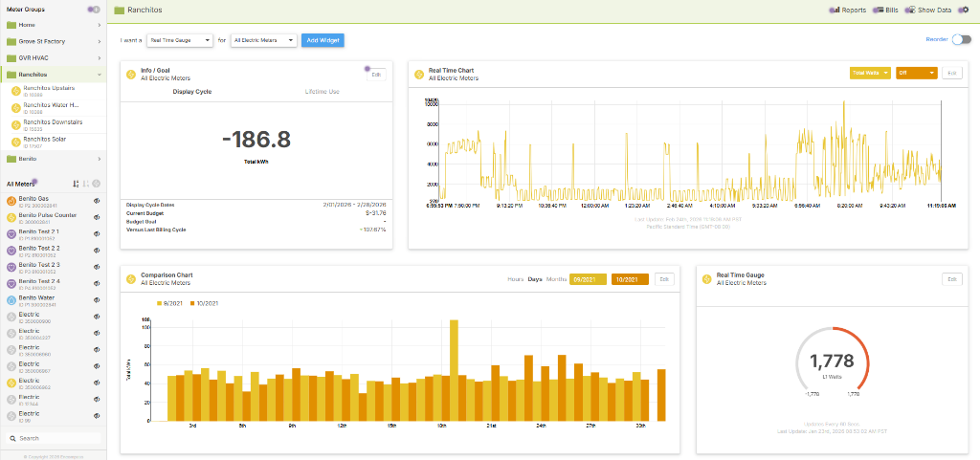Image resolution: width=980 pixels, height=460 pixels.
Task: Toggle visibility eye for Benito Test 2 2
Action: 97,251
